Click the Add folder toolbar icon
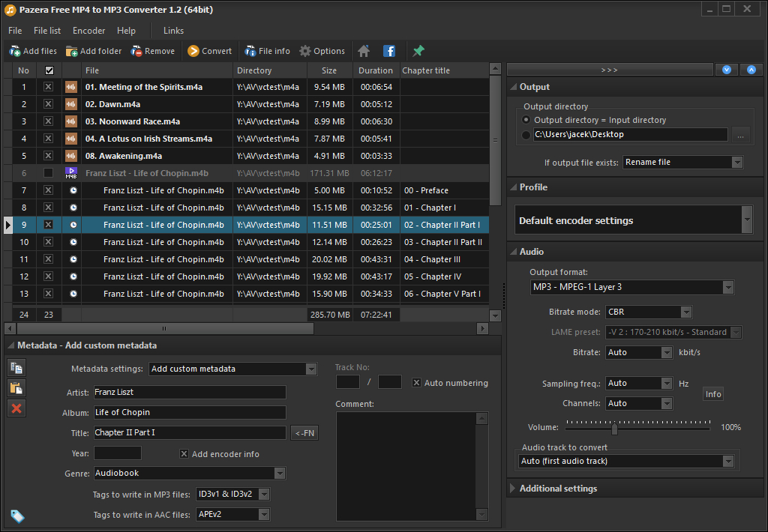 71,51
